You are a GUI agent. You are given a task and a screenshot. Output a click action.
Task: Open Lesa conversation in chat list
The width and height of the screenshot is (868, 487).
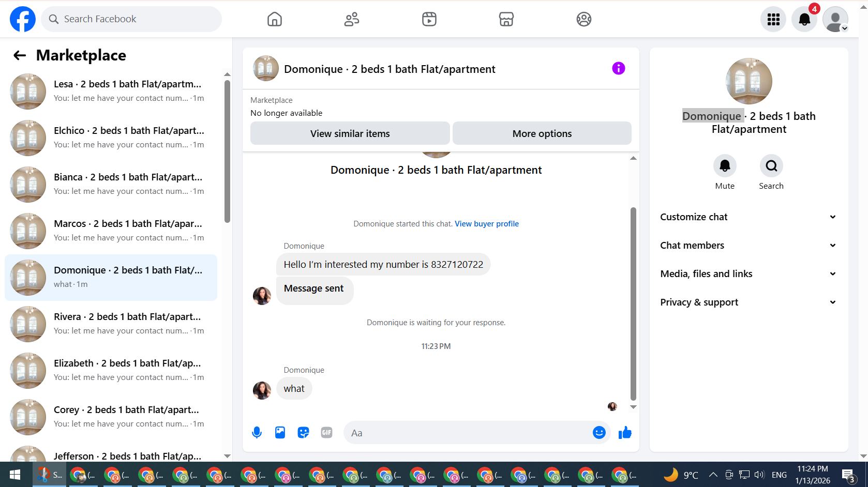(111, 92)
